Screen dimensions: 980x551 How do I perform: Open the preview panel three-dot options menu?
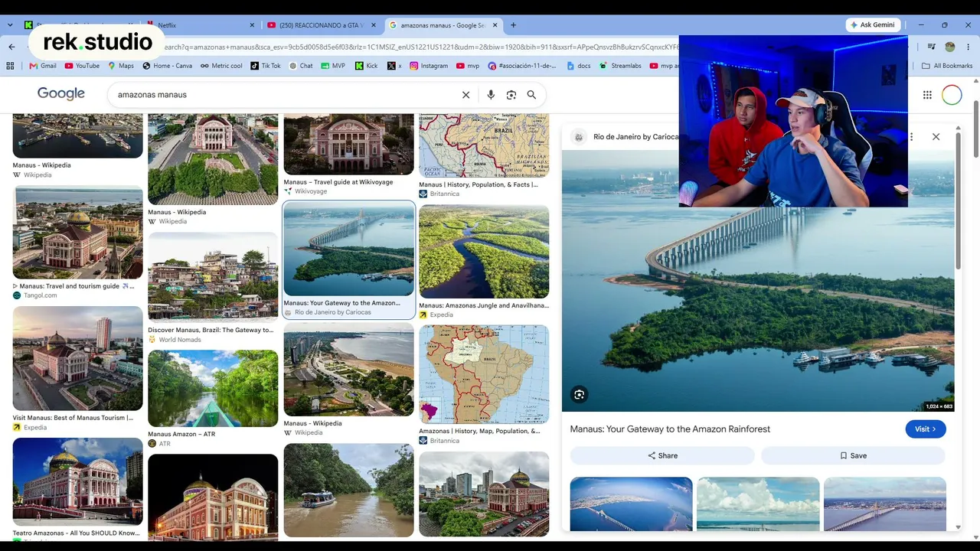click(x=911, y=137)
